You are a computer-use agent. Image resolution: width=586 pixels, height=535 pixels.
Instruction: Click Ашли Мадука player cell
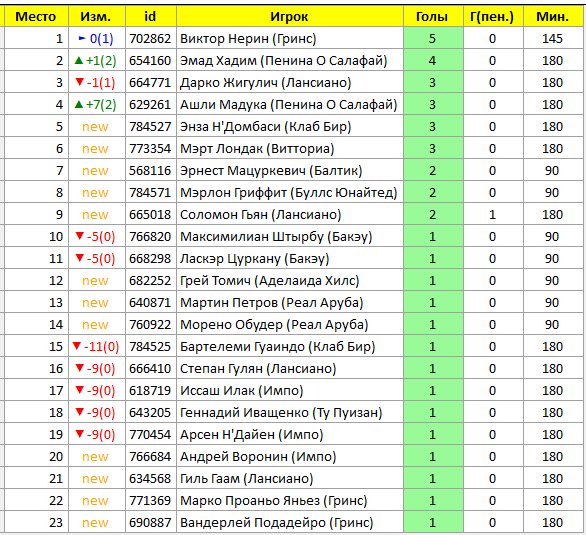click(290, 104)
